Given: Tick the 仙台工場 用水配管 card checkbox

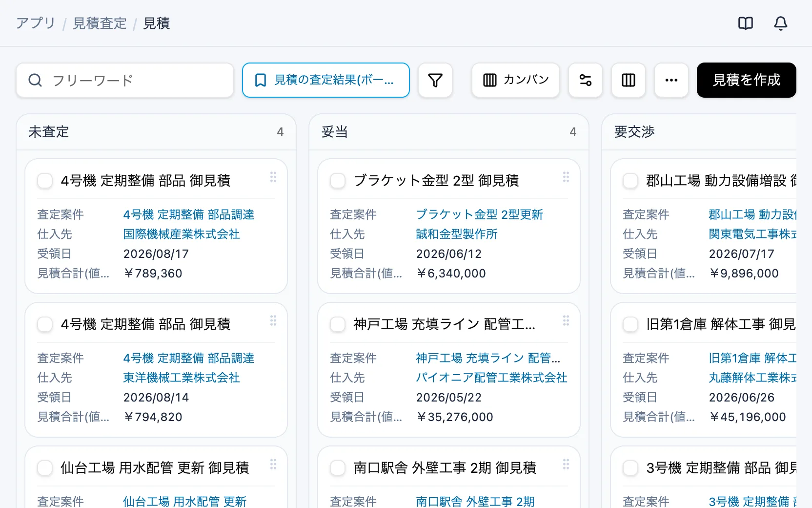Looking at the screenshot, I should [x=45, y=468].
